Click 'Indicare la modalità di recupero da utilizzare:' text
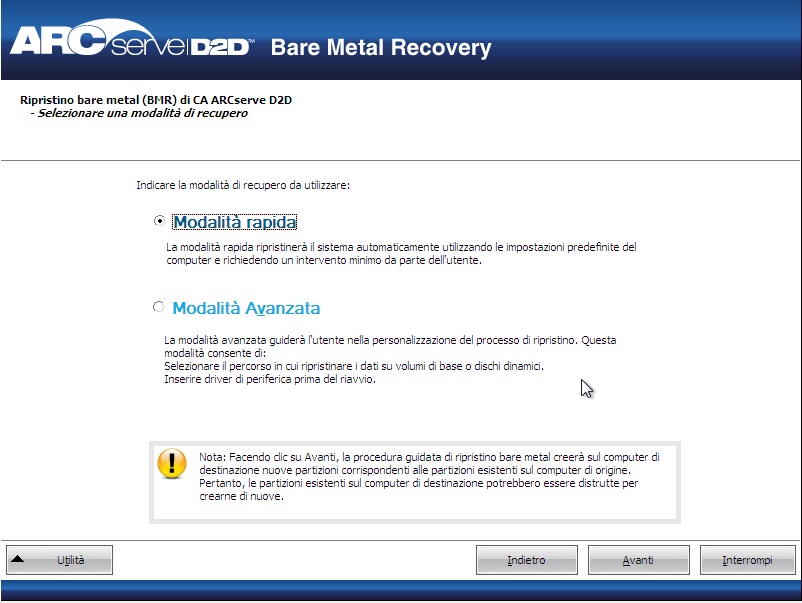 pos(243,185)
